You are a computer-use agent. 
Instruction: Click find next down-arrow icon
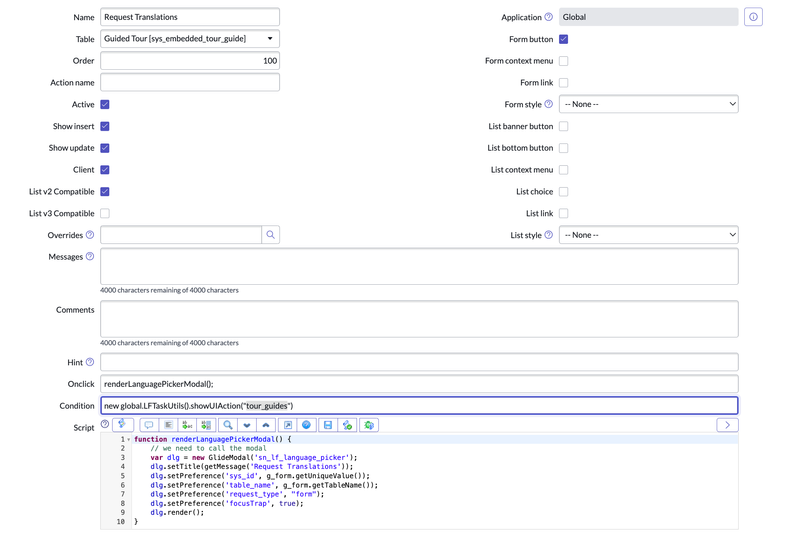point(247,425)
